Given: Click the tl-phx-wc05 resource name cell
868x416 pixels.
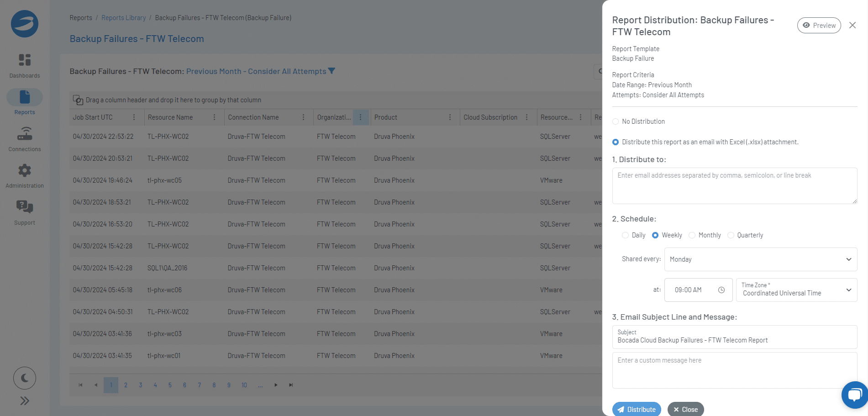Looking at the screenshot, I should point(164,180).
